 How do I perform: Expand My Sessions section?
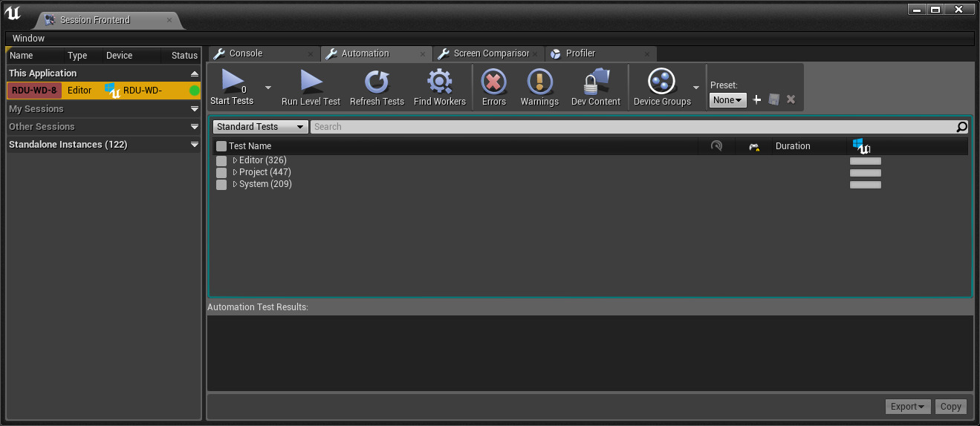195,109
